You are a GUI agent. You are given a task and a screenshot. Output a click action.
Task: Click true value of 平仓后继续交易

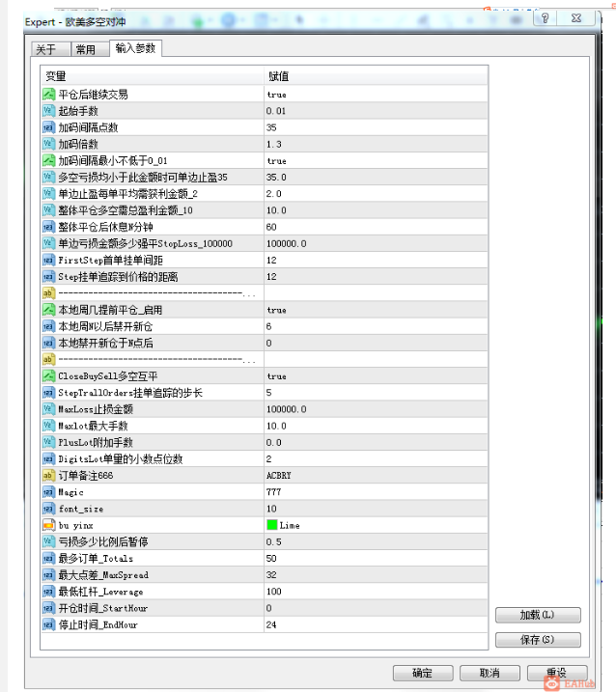(x=277, y=95)
